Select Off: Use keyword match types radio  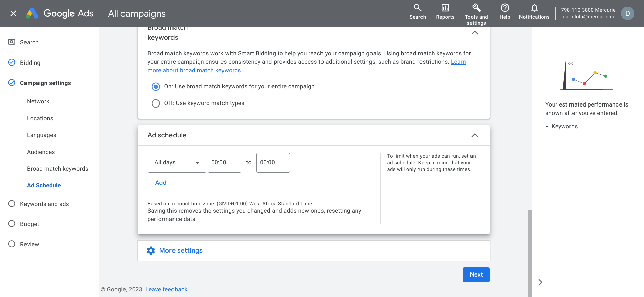(156, 103)
